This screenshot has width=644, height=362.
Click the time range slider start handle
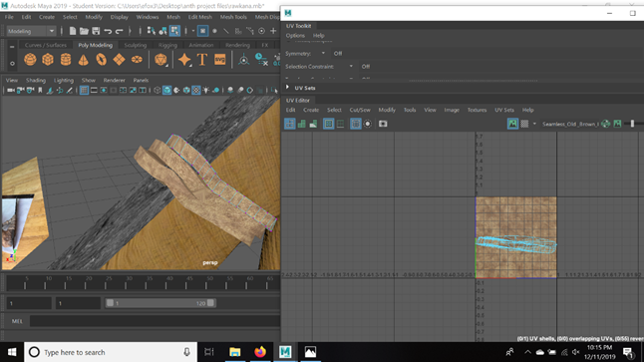coord(110,303)
